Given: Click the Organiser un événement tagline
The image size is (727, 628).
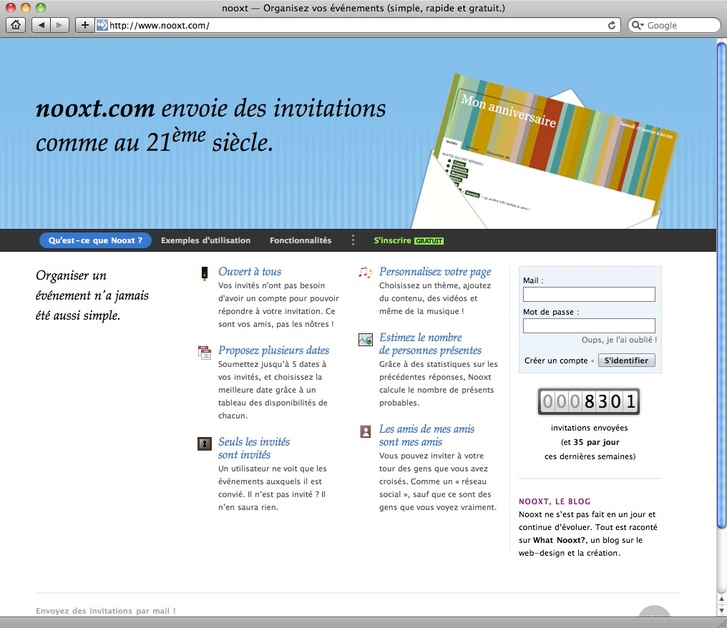Looking at the screenshot, I should pos(92,295).
